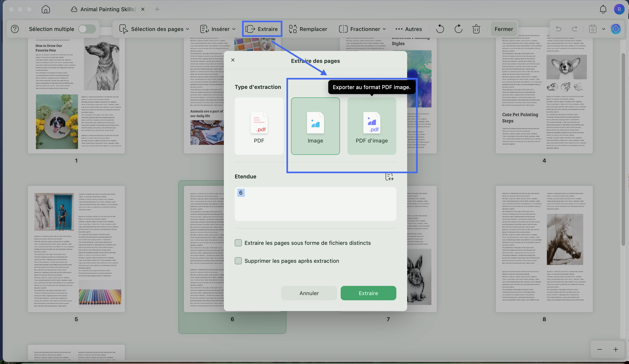629x364 pixels.
Task: Open the AI assistant icon
Action: tap(616, 29)
